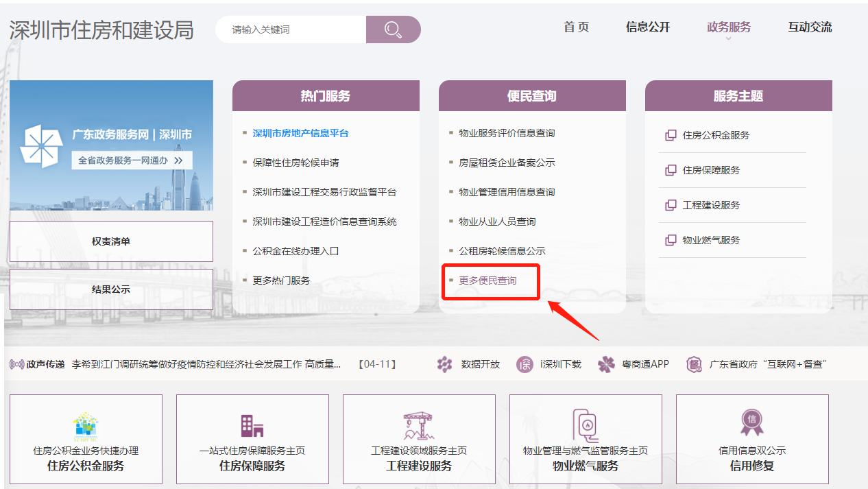Click the 工程建设 crane icon

pos(419,425)
